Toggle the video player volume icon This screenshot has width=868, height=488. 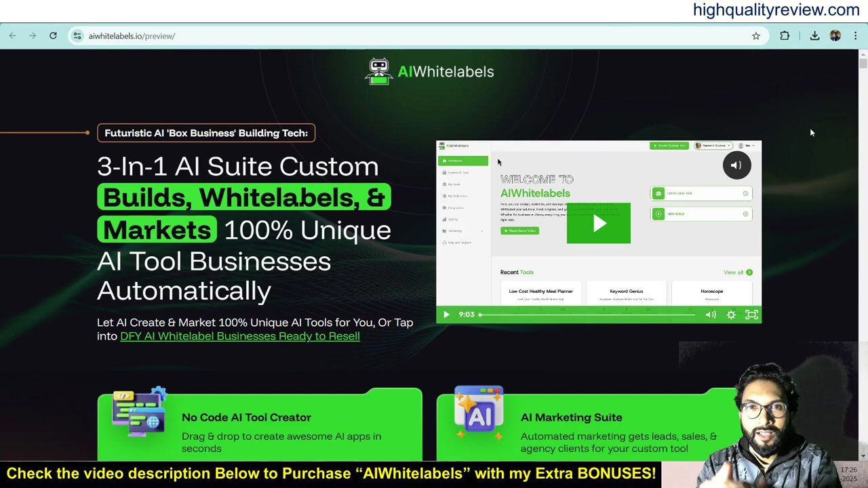711,314
